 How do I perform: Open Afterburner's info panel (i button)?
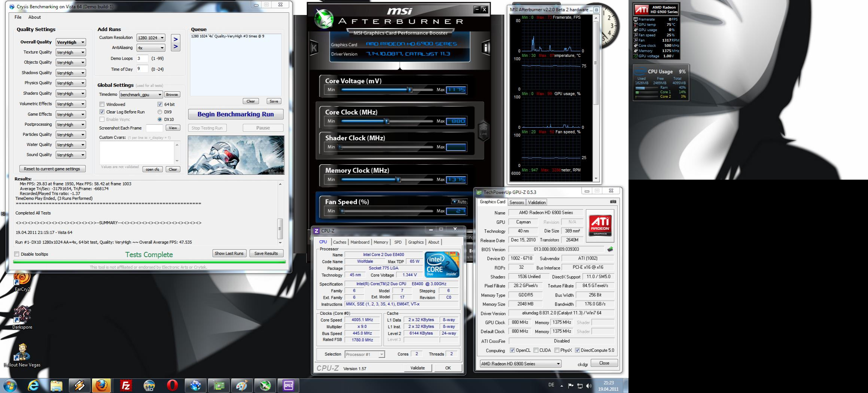(x=486, y=48)
